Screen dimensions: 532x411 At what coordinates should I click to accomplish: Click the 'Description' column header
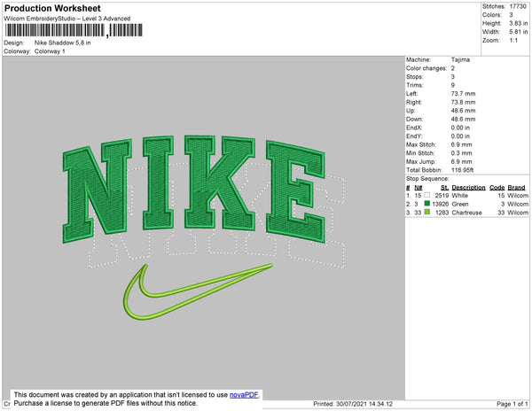[468, 188]
